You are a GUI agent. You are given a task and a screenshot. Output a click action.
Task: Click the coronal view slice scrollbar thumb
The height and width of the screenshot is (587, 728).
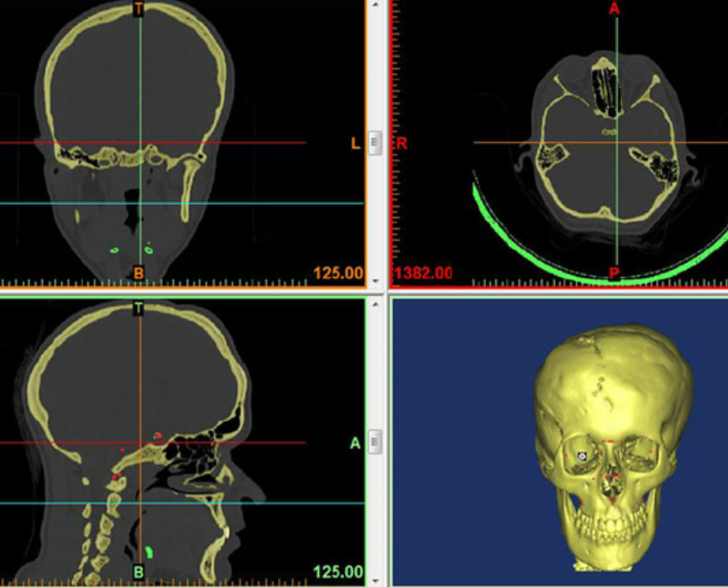coord(376,143)
